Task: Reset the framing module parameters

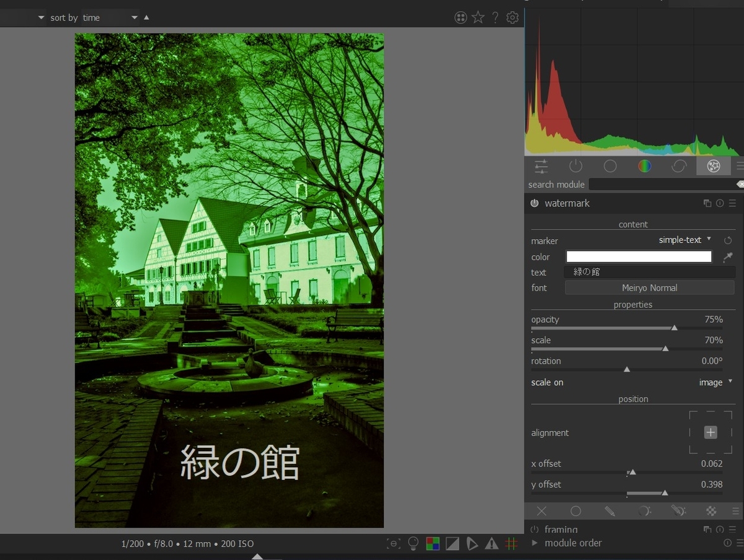Action: [x=720, y=530]
